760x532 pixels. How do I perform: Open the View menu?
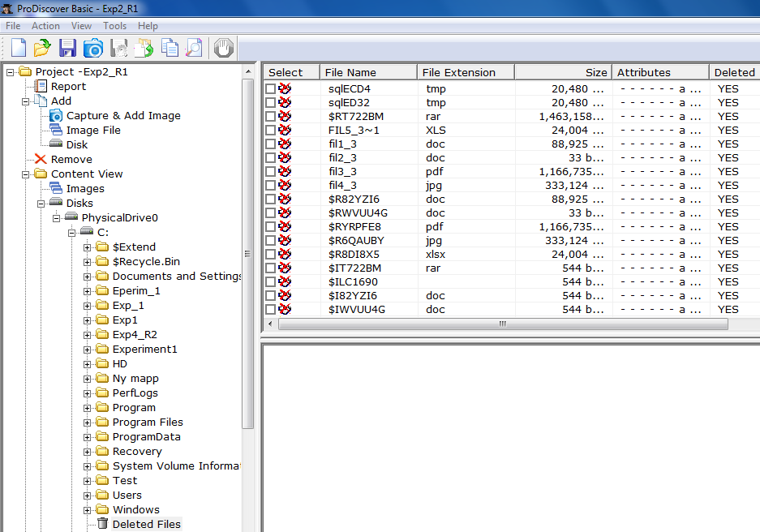click(x=81, y=26)
